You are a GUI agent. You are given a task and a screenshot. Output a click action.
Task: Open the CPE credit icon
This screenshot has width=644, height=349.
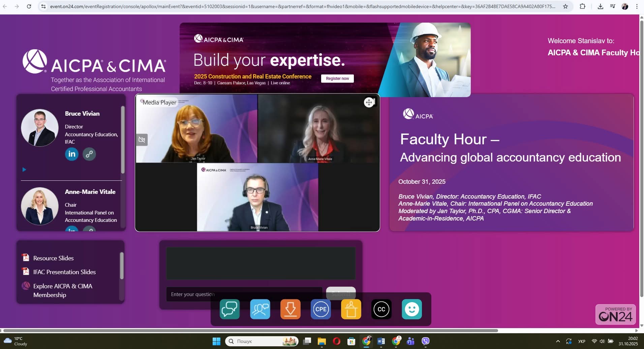point(321,309)
